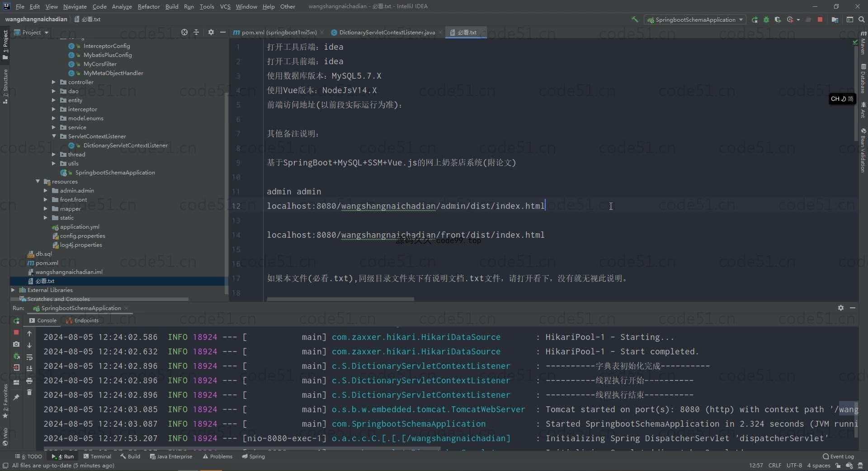Select the 必看.txt editor tab
Viewport: 868px width, 471px height.
click(x=466, y=32)
